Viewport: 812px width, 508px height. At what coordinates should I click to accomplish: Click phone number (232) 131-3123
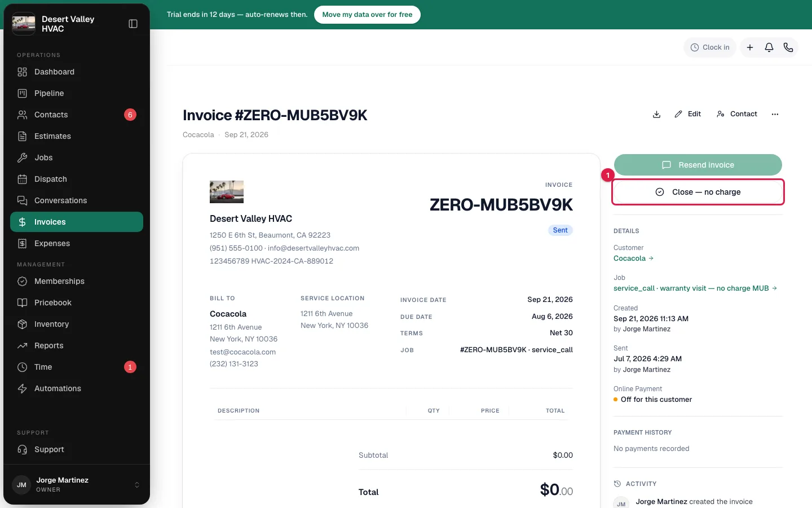coord(234,364)
